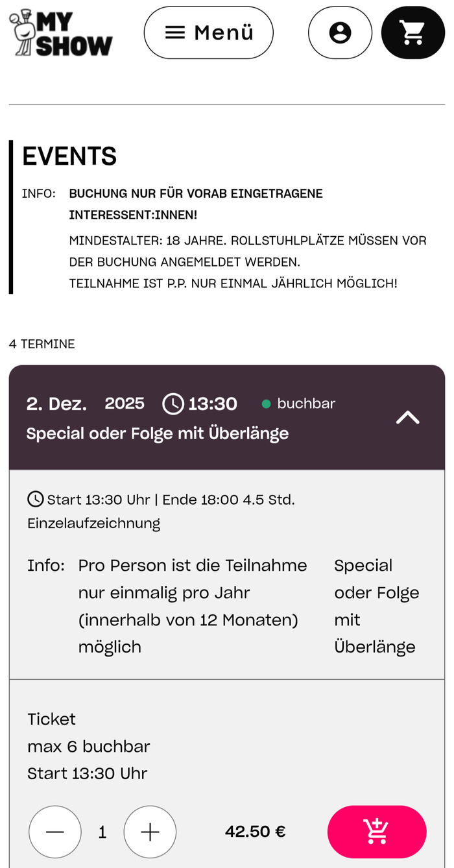
Task: Click the white Special oder Folge header title
Action: click(x=158, y=433)
